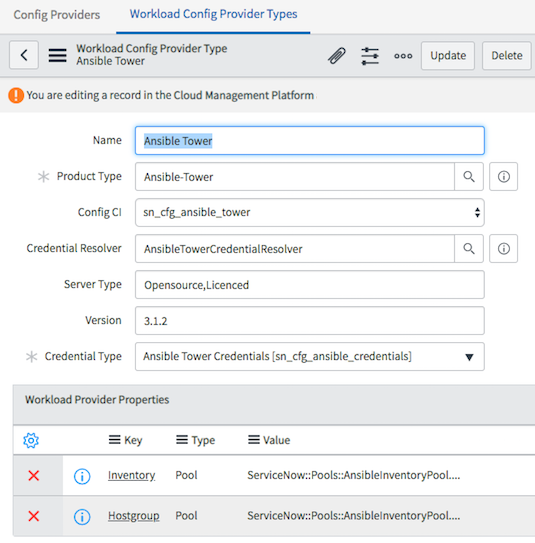Open the three-dots more options menu
535x543 pixels.
pyautogui.click(x=403, y=56)
